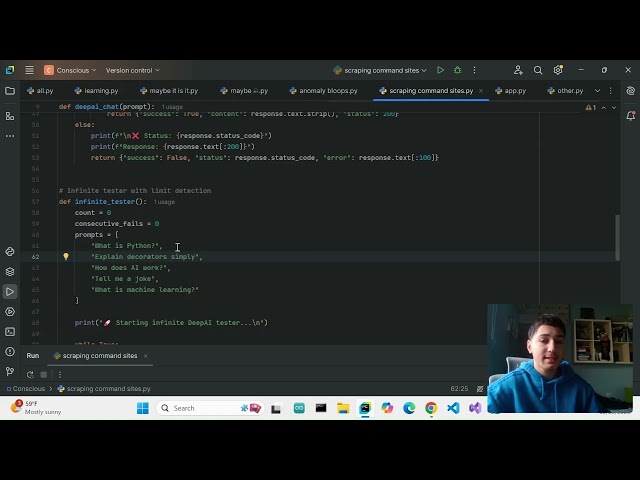Open the Structure tool window

click(10, 116)
